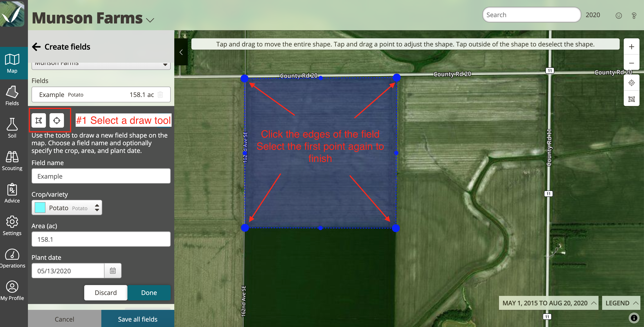Click the right edge midpoint handle
The width and height of the screenshot is (644, 327).
pyautogui.click(x=396, y=153)
